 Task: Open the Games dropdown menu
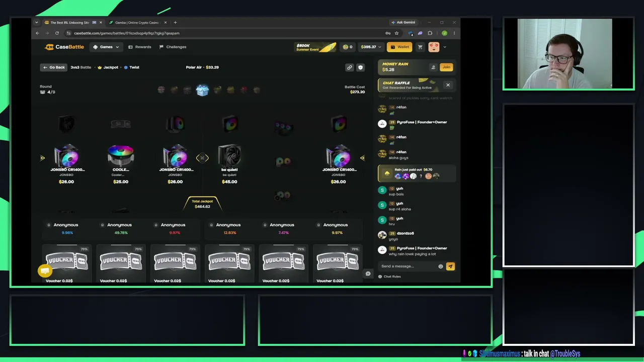[x=106, y=47]
